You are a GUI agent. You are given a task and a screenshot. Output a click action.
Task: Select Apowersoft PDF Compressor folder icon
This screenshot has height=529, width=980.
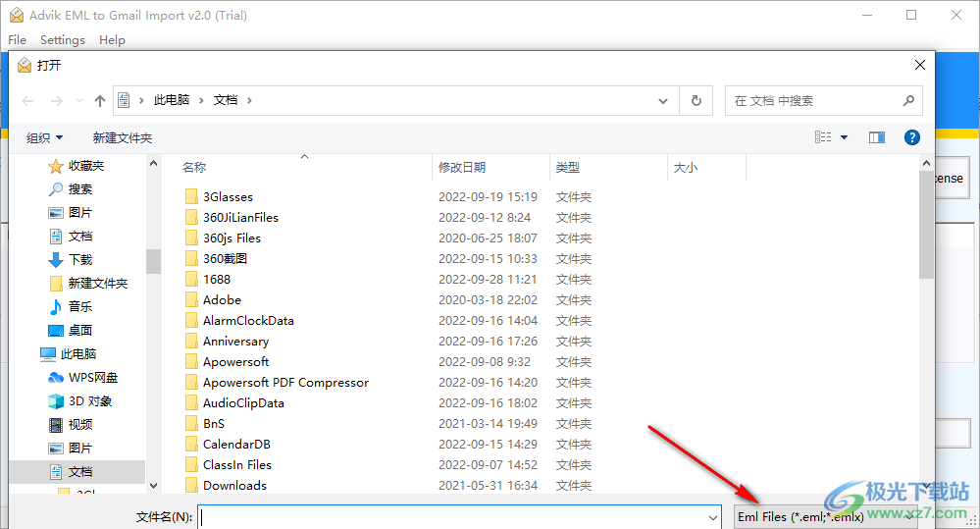pos(191,383)
